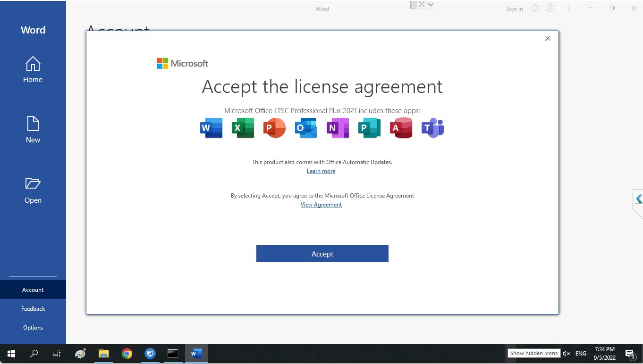Open Feedback in Word sidebar
Image resolution: width=643 pixels, height=364 pixels.
pos(33,309)
